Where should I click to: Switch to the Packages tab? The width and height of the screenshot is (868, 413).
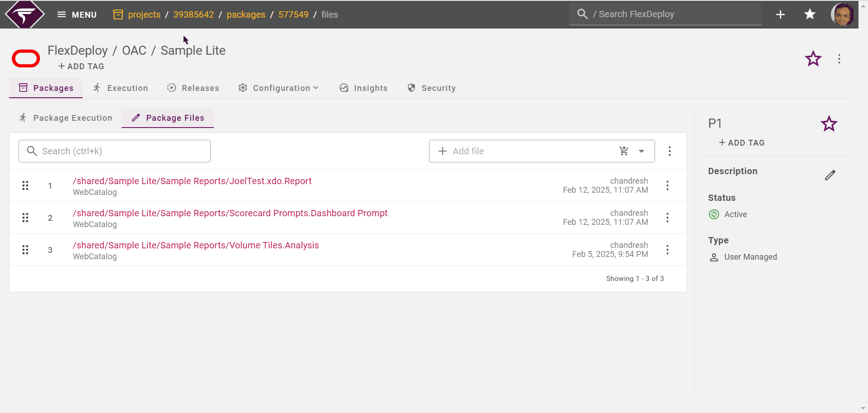(x=46, y=88)
